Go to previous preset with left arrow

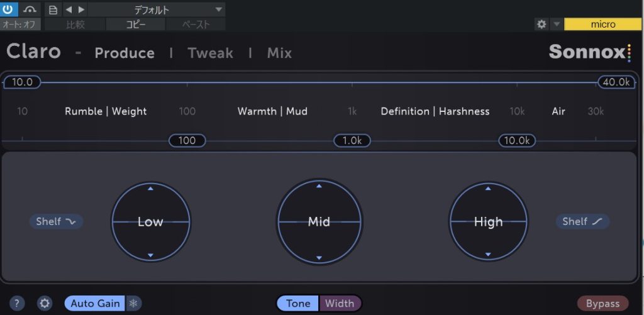69,9
